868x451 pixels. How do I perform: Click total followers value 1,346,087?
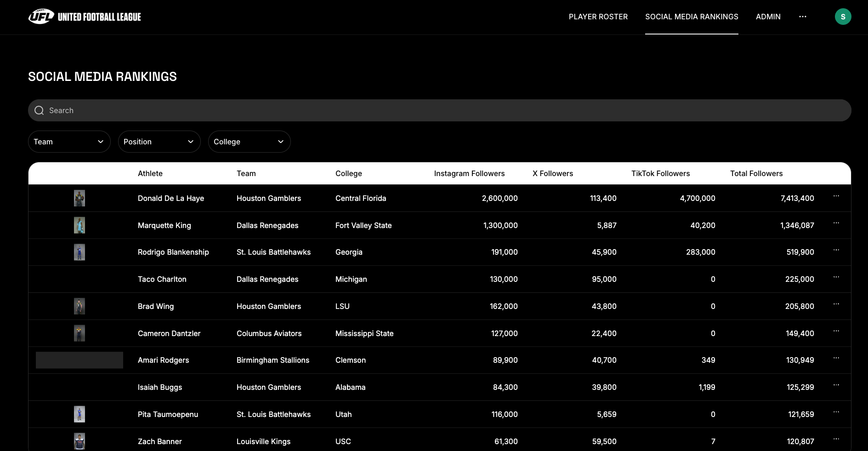pyautogui.click(x=797, y=225)
